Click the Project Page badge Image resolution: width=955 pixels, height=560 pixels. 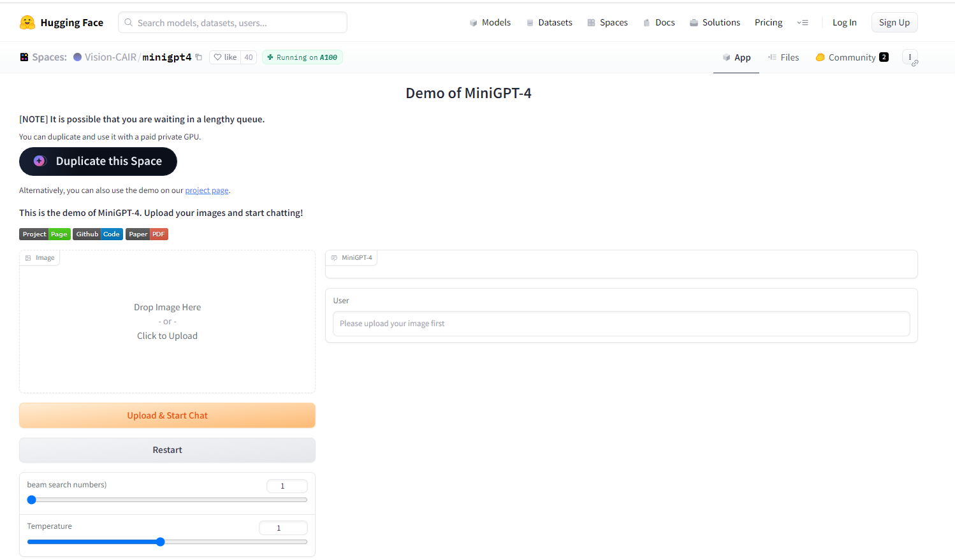(x=45, y=234)
